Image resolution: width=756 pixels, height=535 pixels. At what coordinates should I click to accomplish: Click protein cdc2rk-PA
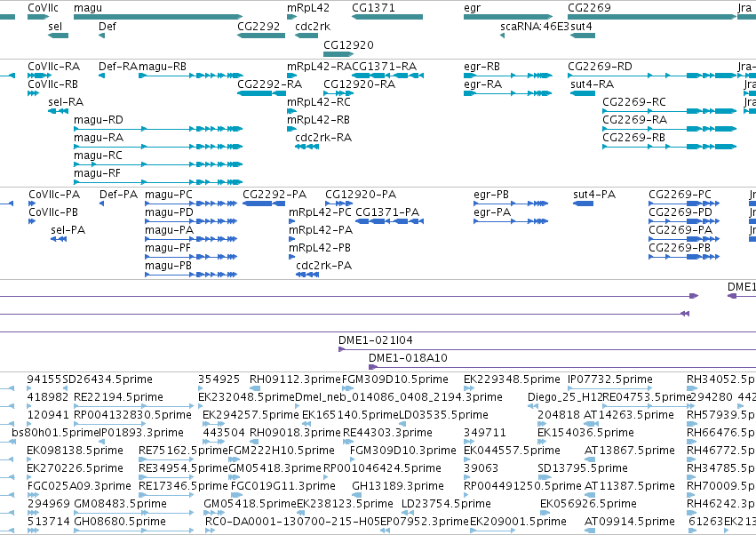point(323,266)
